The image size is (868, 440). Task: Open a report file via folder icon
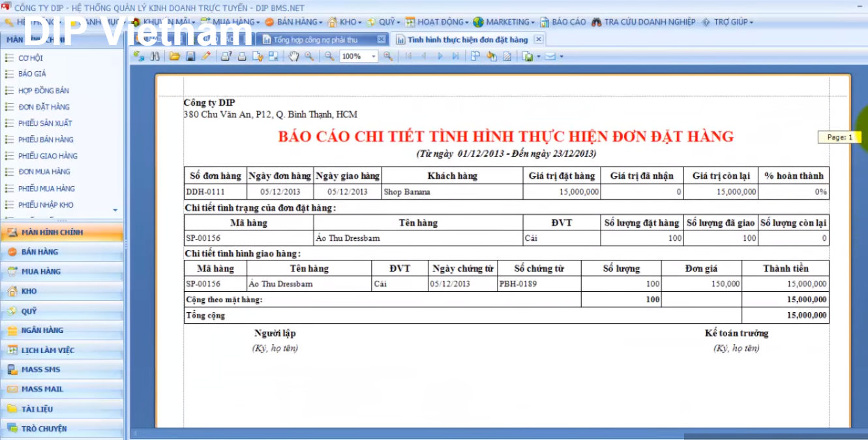click(175, 56)
